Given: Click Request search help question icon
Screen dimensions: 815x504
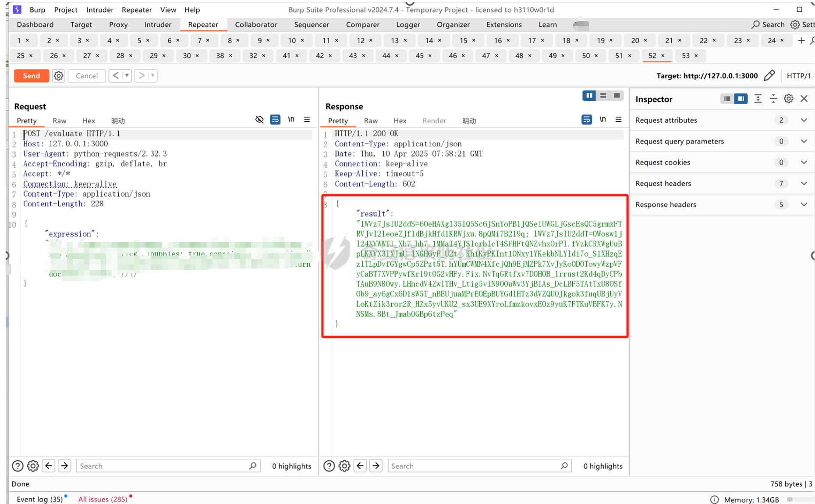Looking at the screenshot, I should click(x=18, y=466).
